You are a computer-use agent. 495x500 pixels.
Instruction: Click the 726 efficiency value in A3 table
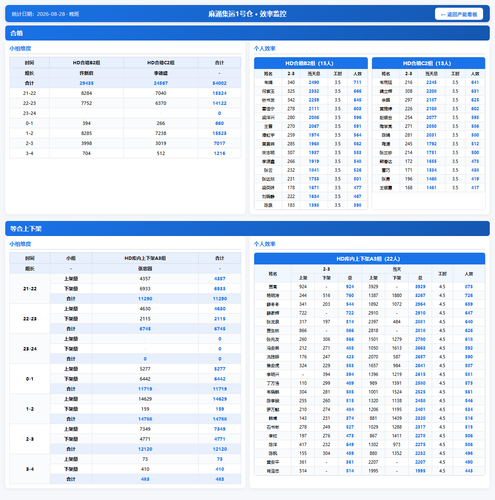click(469, 295)
